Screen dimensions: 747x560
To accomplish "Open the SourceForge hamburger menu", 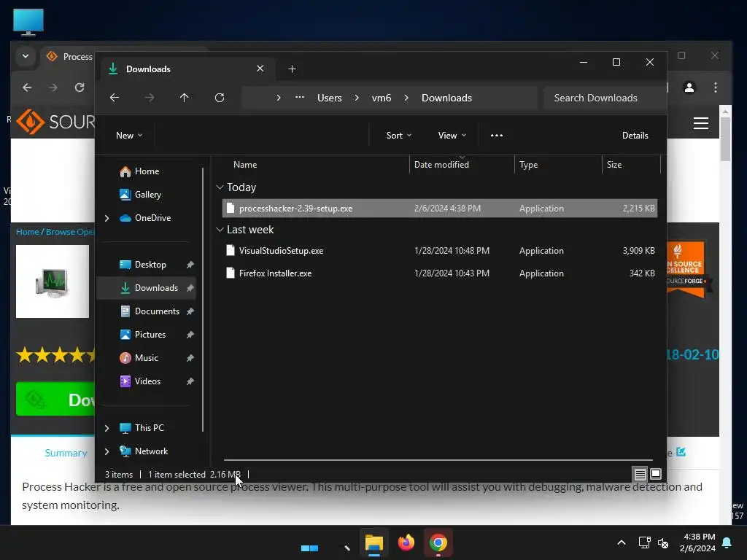I will 700,123.
